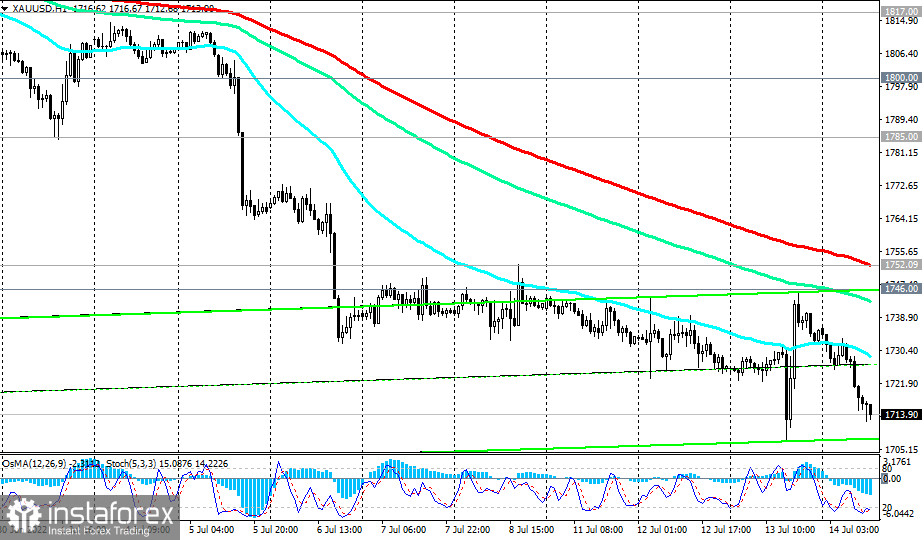Screen dimensions: 924x540
Task: Click the 12 Jul 17:00 time label
Action: tap(727, 530)
